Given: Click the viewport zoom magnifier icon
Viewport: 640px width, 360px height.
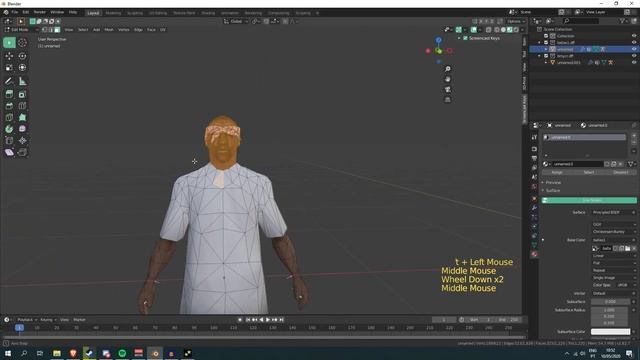Looking at the screenshot, I should [x=448, y=69].
